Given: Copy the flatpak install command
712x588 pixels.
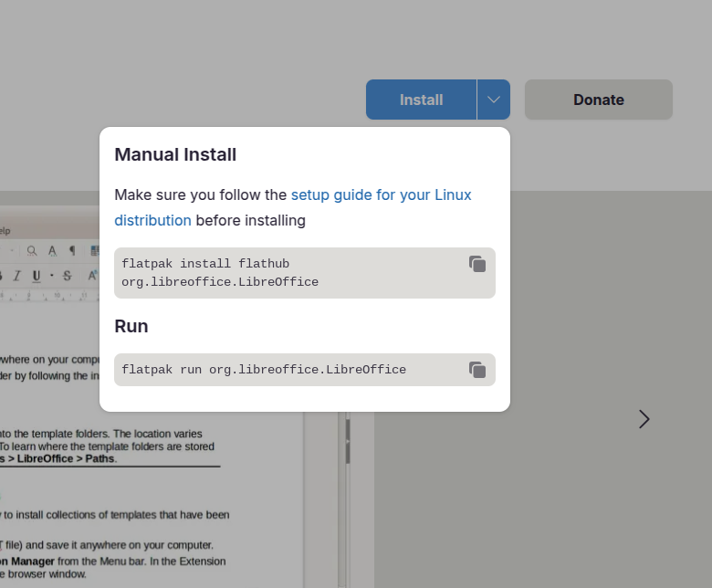Looking at the screenshot, I should pos(477,264).
